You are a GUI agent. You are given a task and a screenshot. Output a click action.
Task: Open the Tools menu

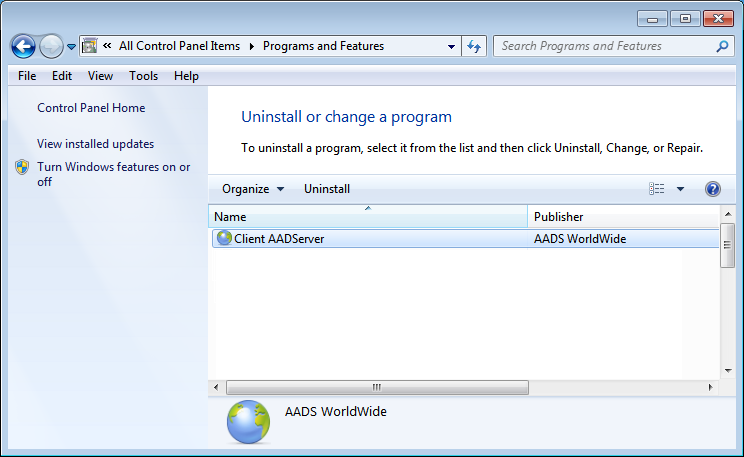click(x=143, y=76)
